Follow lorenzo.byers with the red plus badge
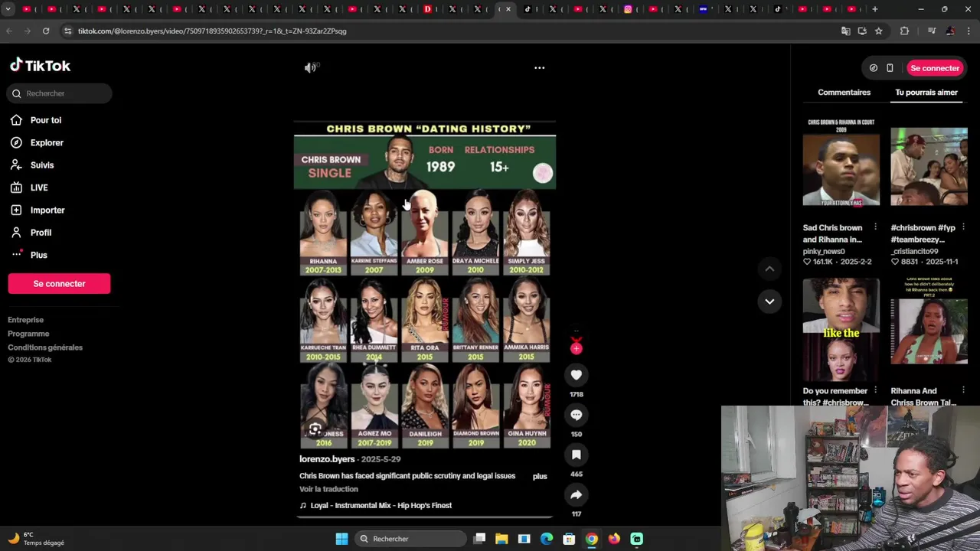This screenshot has height=551, width=980. [x=577, y=349]
